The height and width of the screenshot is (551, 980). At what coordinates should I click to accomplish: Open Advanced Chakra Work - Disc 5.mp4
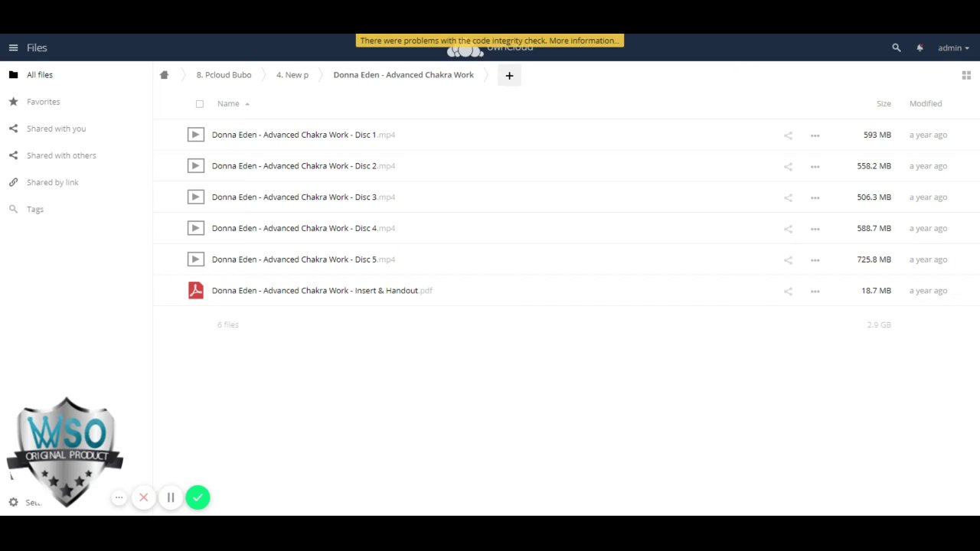303,259
